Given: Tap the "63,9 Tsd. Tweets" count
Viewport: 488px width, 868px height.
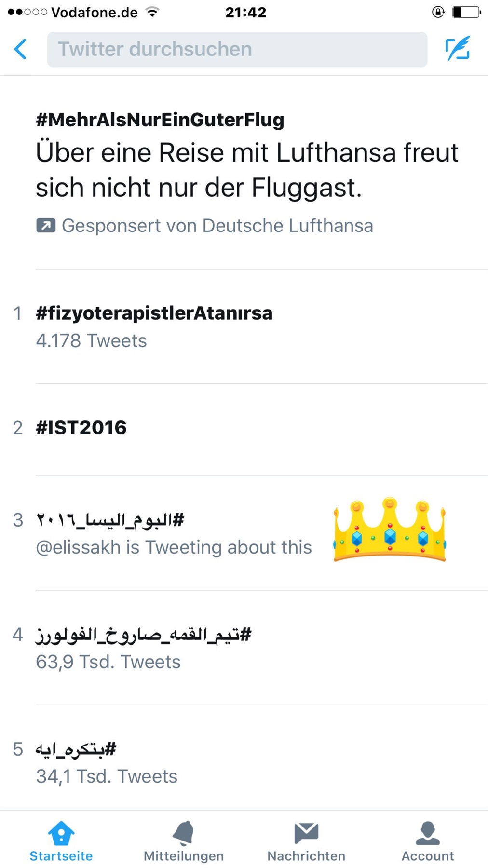Looking at the screenshot, I should pyautogui.click(x=108, y=662).
